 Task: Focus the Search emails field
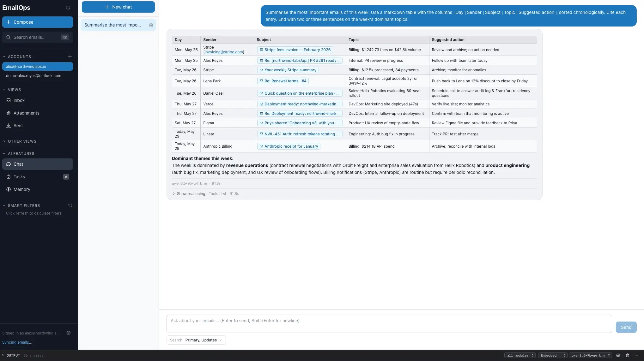pyautogui.click(x=38, y=37)
